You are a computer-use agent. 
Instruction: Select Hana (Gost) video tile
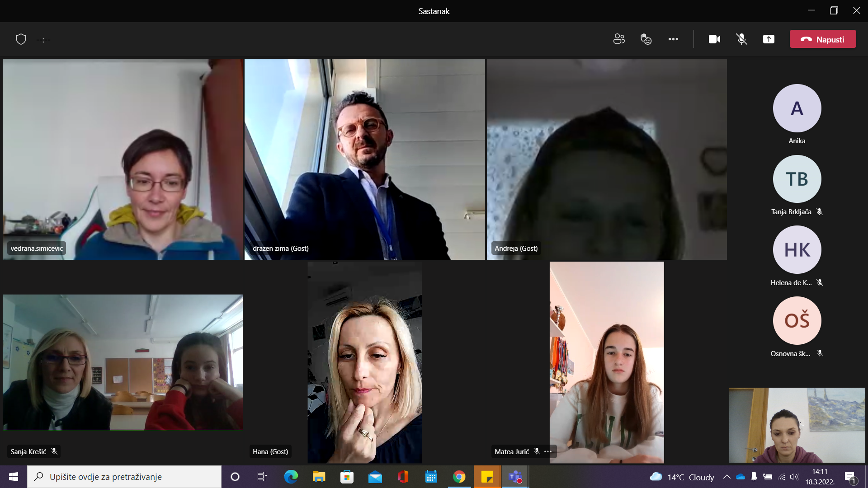coord(364,362)
